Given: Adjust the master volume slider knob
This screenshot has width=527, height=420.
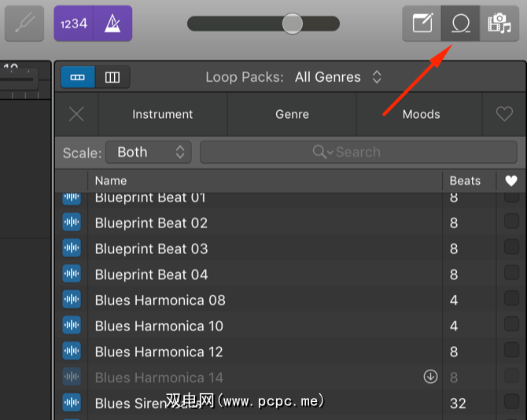Looking at the screenshot, I should point(293,24).
